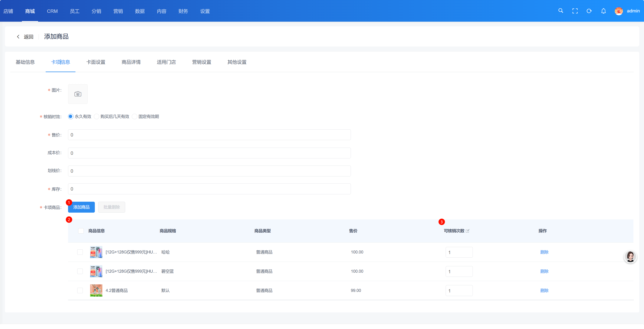Click edit icon beside 可核销次数 header
This screenshot has width=644, height=329.
[x=468, y=231]
